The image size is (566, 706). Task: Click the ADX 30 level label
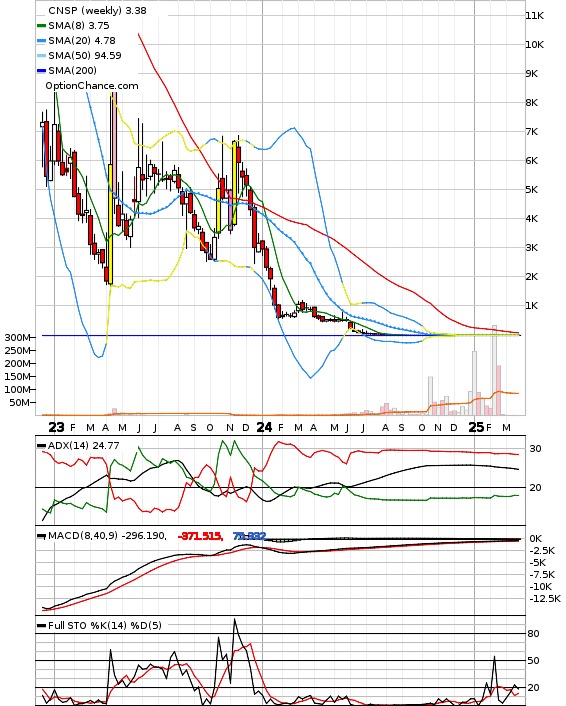pos(535,449)
